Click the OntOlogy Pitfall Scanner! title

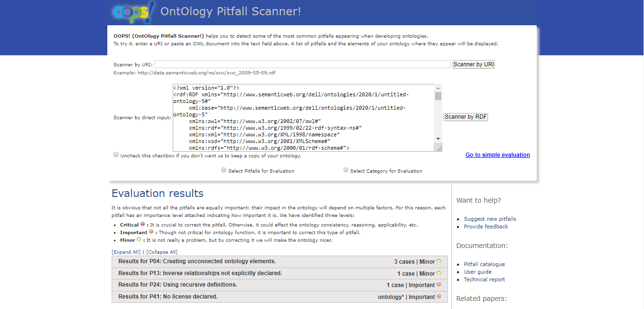(x=231, y=11)
